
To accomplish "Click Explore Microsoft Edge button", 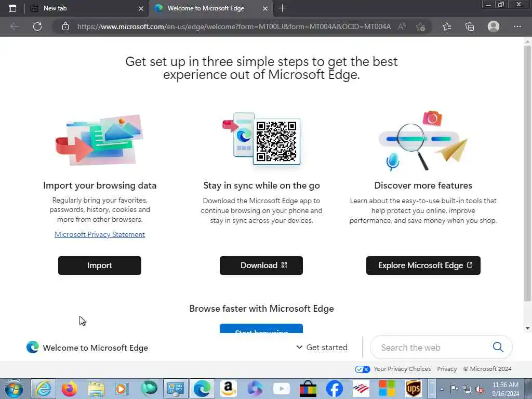I will click(423, 265).
